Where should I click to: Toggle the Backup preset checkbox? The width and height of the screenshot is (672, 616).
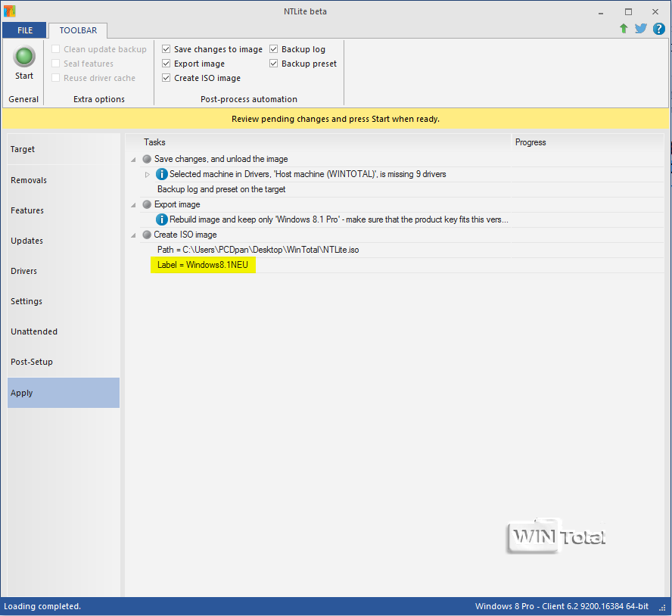274,64
